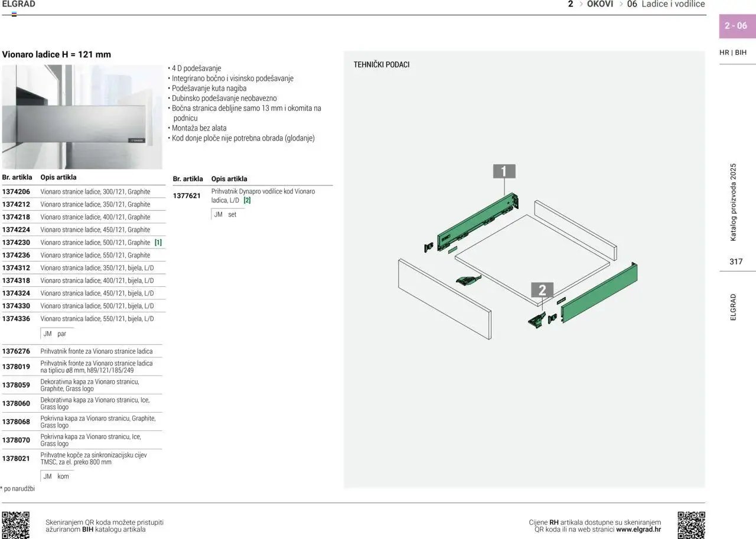Click the bottom-right RH prices QR code
This screenshot has width=756, height=539.
[691, 525]
